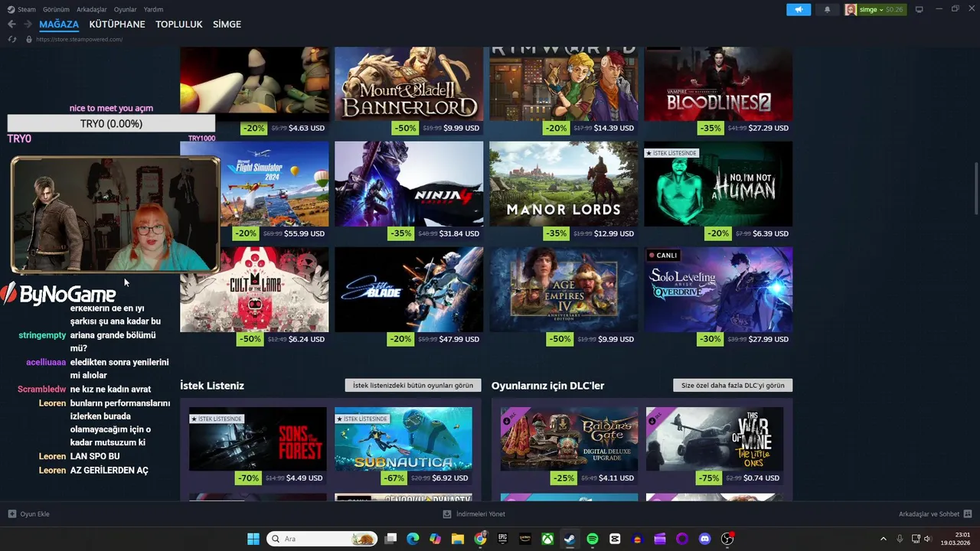This screenshot has height=551, width=980.
Task: Open the Arkadaşlar menu
Action: (92, 9)
